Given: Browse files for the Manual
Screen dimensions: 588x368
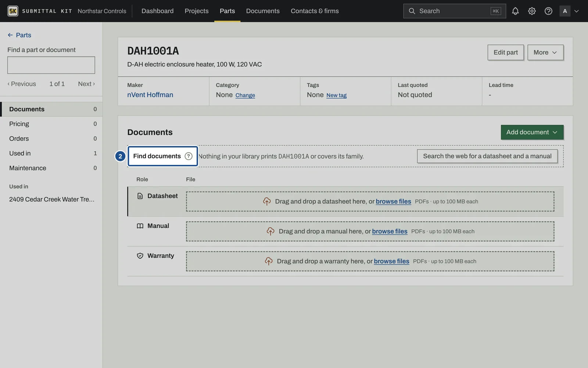Looking at the screenshot, I should coord(390,231).
